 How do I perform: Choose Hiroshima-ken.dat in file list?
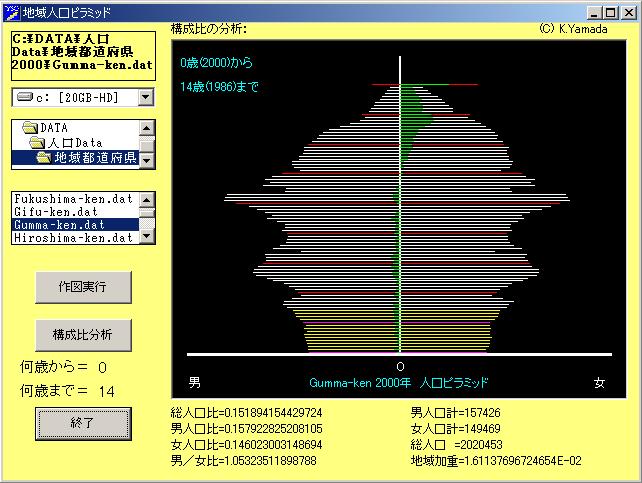click(x=76, y=238)
